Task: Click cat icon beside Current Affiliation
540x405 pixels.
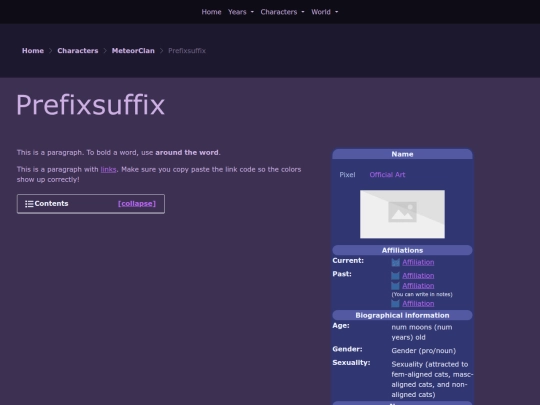Action: click(x=396, y=262)
